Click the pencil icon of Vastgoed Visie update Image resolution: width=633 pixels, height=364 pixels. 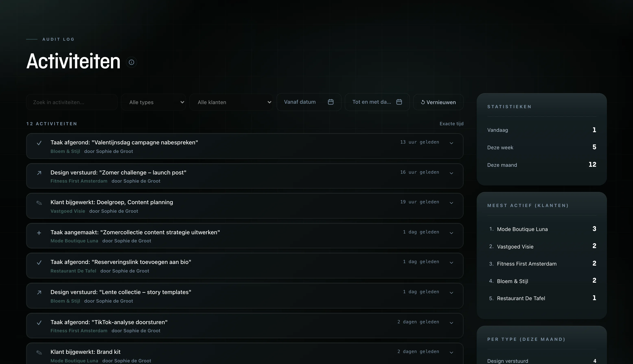tap(39, 203)
